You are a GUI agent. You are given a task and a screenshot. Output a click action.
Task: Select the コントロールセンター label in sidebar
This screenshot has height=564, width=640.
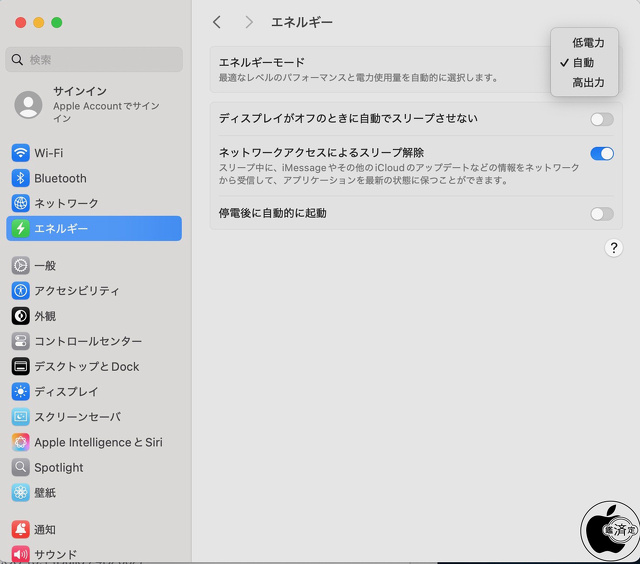tap(88, 341)
